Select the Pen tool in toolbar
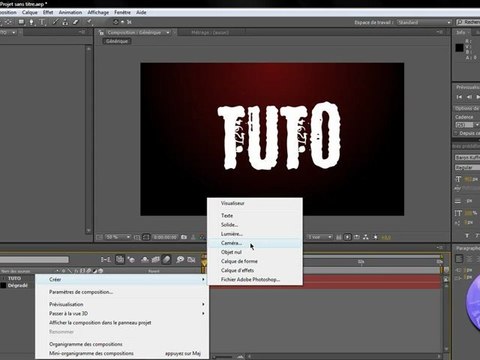Screen dimensions: 480x360 point(31,22)
